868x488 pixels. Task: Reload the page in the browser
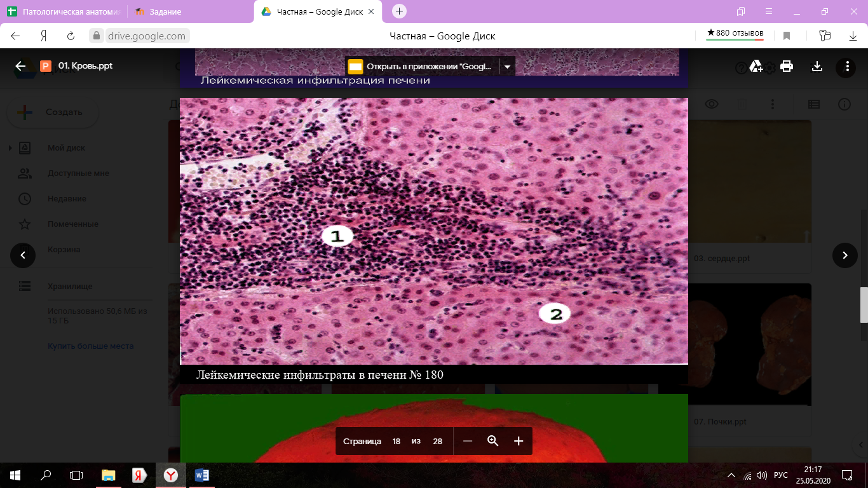[x=71, y=36]
